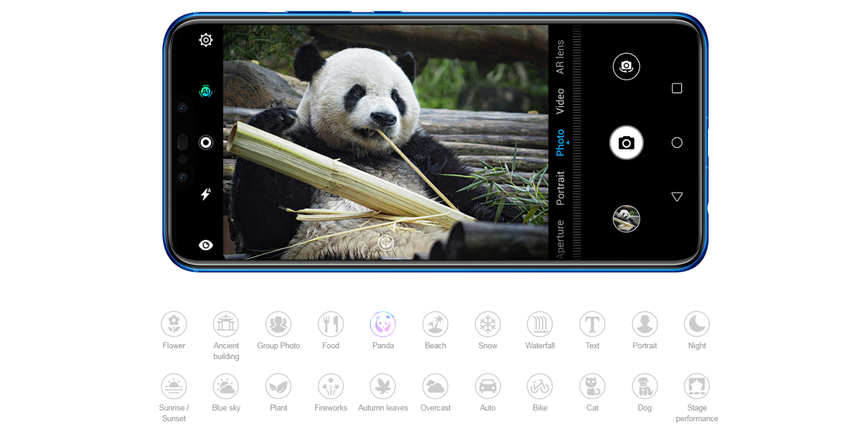Viewport: 868px width, 429px height.
Task: Switch to Aperture mode
Action: point(560,239)
